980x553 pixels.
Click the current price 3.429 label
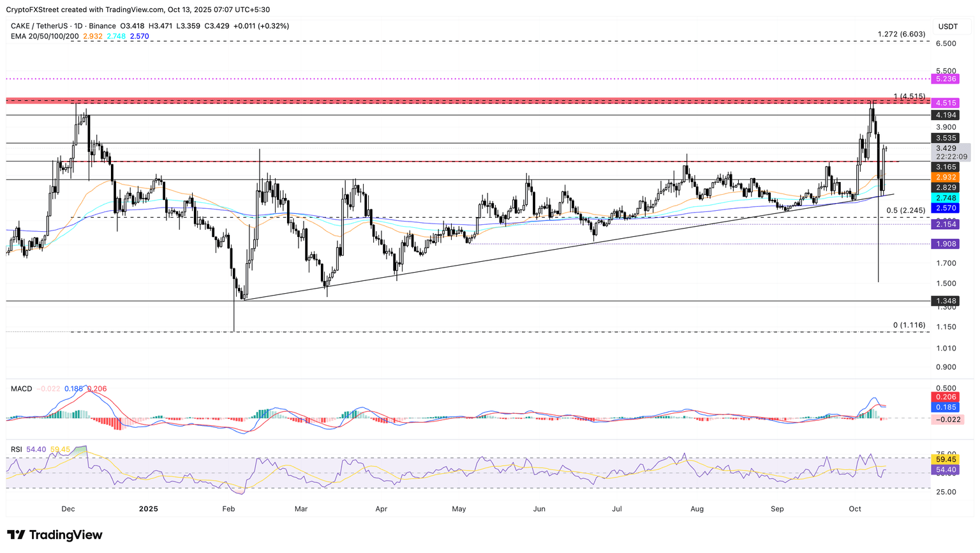pyautogui.click(x=946, y=148)
